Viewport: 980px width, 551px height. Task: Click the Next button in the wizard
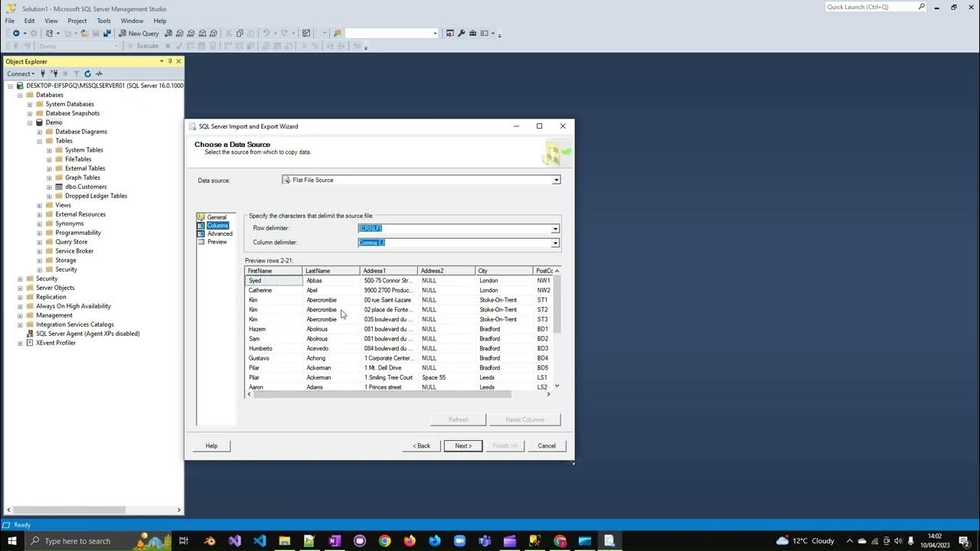point(463,445)
